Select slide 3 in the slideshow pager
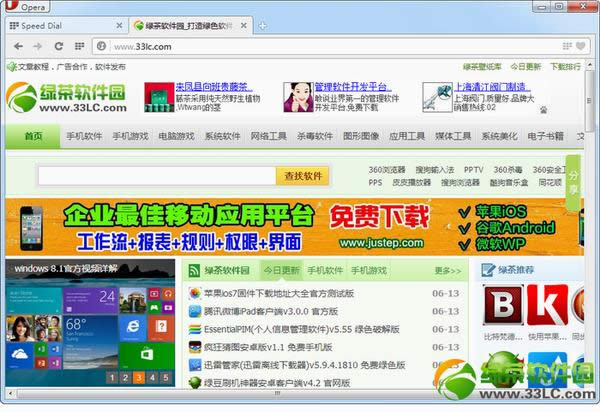The image size is (600, 412). point(139,378)
